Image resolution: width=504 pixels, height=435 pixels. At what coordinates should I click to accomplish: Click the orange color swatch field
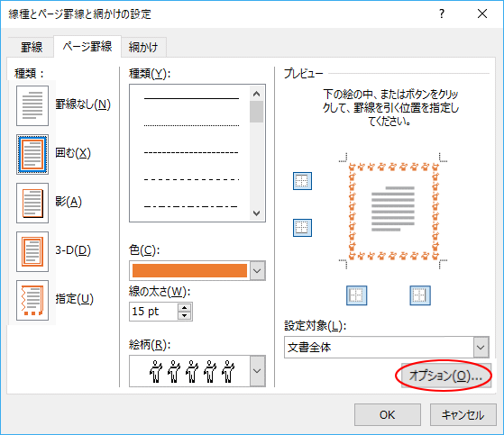[x=189, y=270]
